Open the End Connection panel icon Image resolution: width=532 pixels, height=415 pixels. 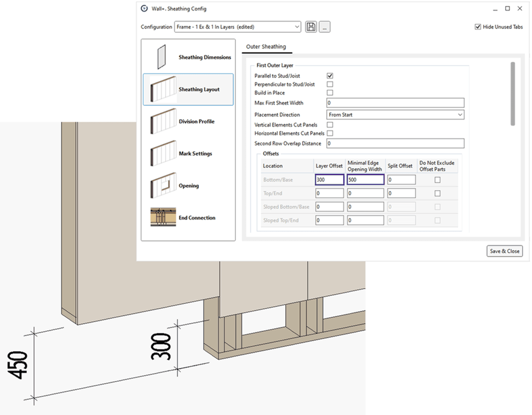163,217
